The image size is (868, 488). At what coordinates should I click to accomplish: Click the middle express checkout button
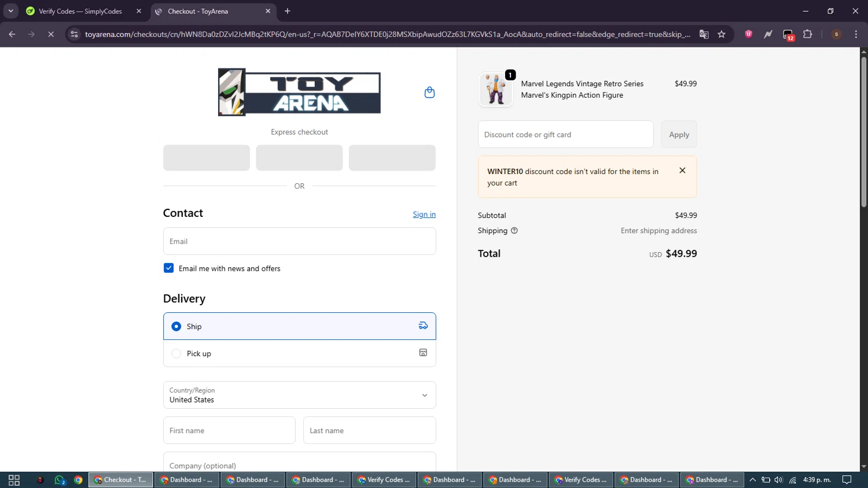click(x=299, y=158)
